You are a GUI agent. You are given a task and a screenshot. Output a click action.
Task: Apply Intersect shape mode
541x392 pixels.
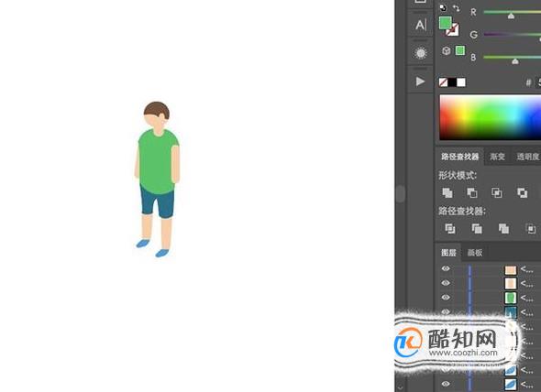pyautogui.click(x=497, y=192)
